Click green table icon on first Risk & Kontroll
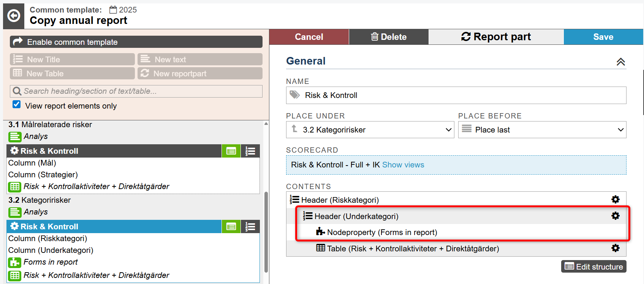Image resolution: width=644 pixels, height=284 pixels. point(231,151)
